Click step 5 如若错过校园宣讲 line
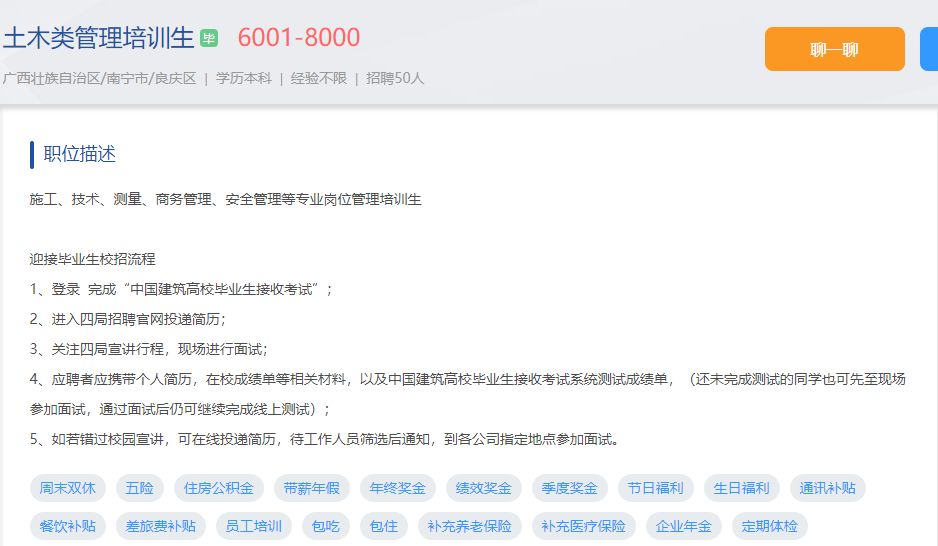This screenshot has height=546, width=938. [x=324, y=440]
